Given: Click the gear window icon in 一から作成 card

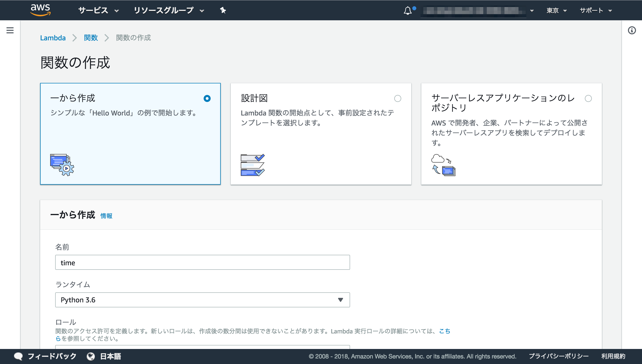Looking at the screenshot, I should tap(62, 165).
